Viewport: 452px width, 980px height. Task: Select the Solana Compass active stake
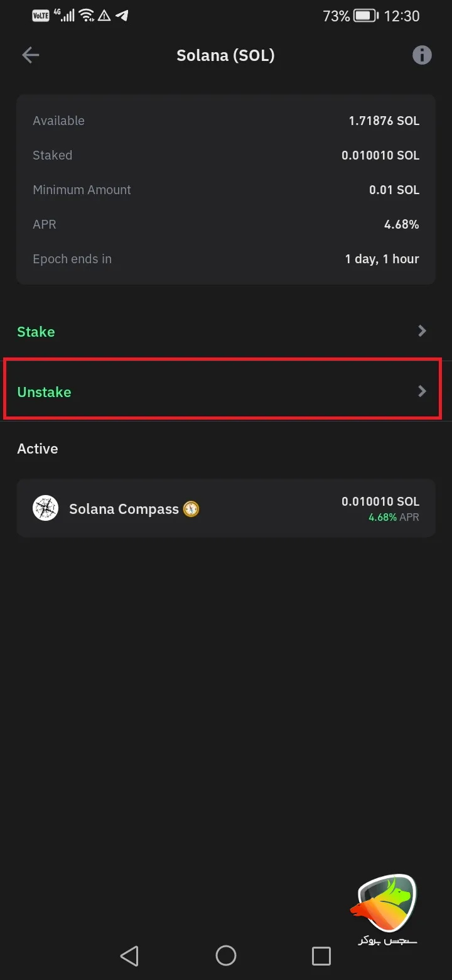click(x=226, y=508)
